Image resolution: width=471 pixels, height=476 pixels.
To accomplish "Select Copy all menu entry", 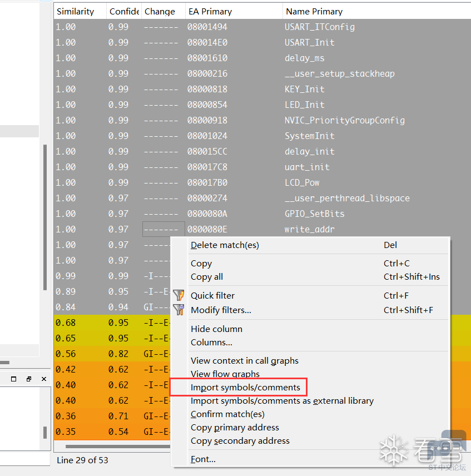I will click(x=310, y=276).
